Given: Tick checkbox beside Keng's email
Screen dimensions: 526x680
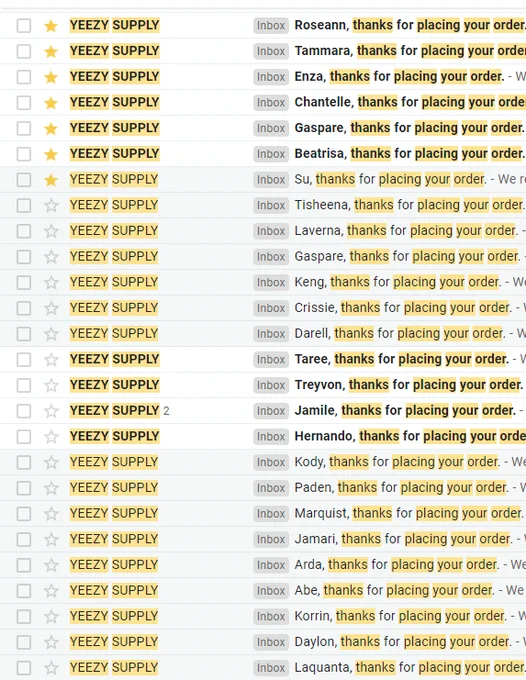Looking at the screenshot, I should 24,282.
